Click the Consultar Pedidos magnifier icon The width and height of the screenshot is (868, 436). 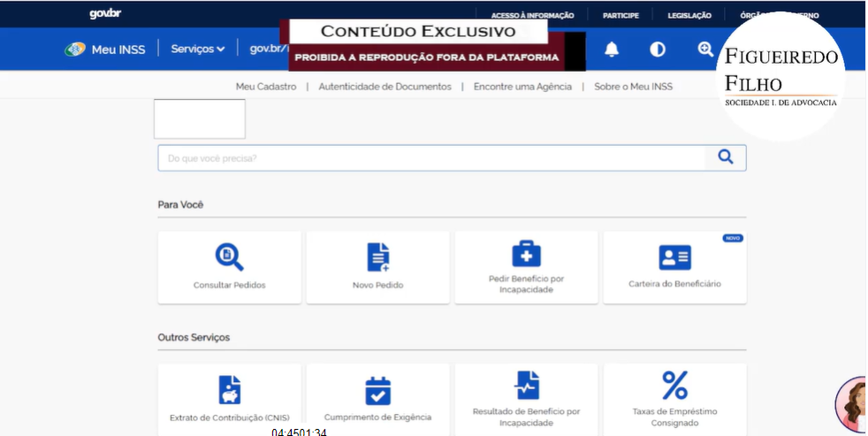(x=229, y=256)
